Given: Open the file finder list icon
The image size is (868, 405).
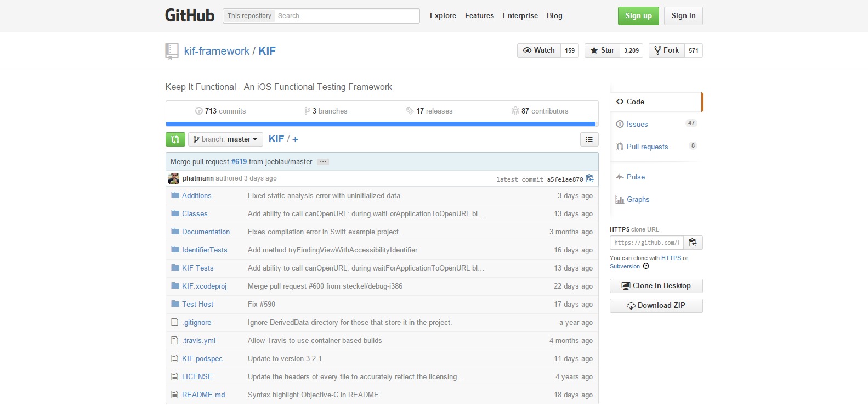Looking at the screenshot, I should point(589,139).
